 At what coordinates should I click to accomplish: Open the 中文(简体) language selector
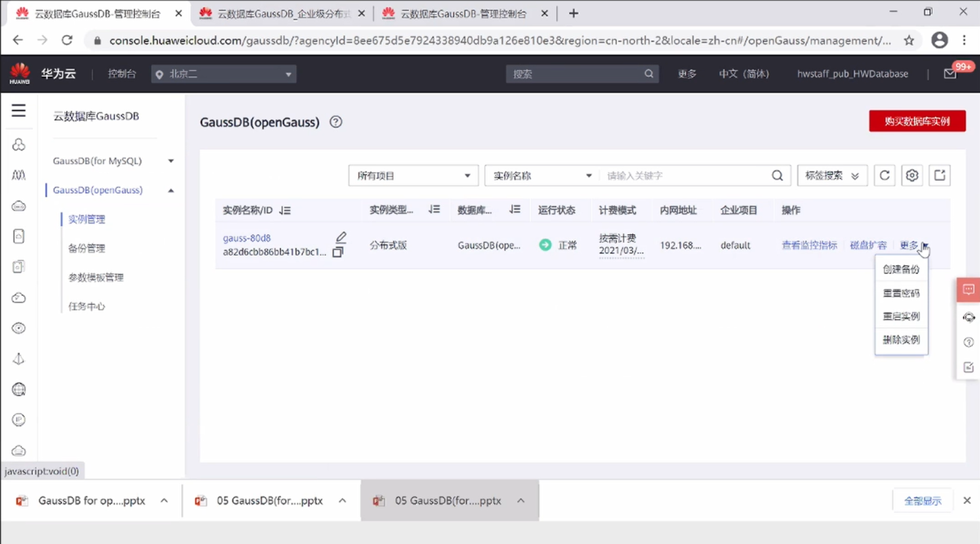point(743,74)
